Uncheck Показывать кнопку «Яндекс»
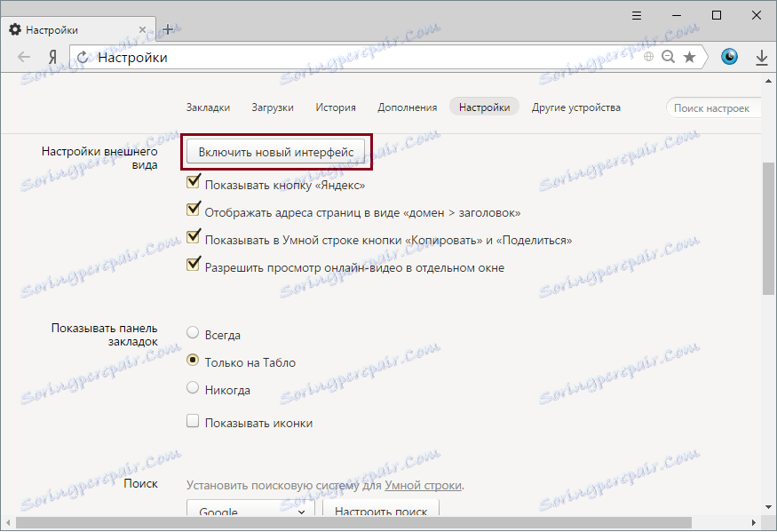777x532 pixels. click(x=193, y=183)
